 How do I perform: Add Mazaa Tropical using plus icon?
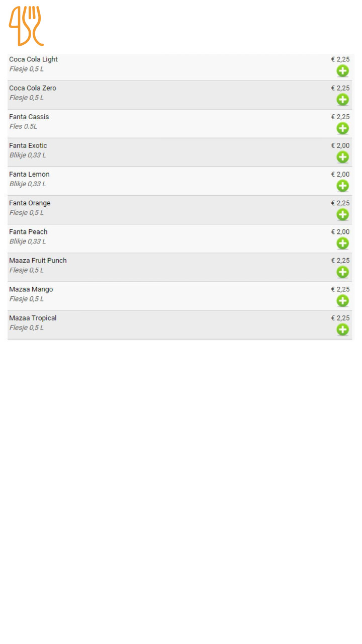point(342,329)
